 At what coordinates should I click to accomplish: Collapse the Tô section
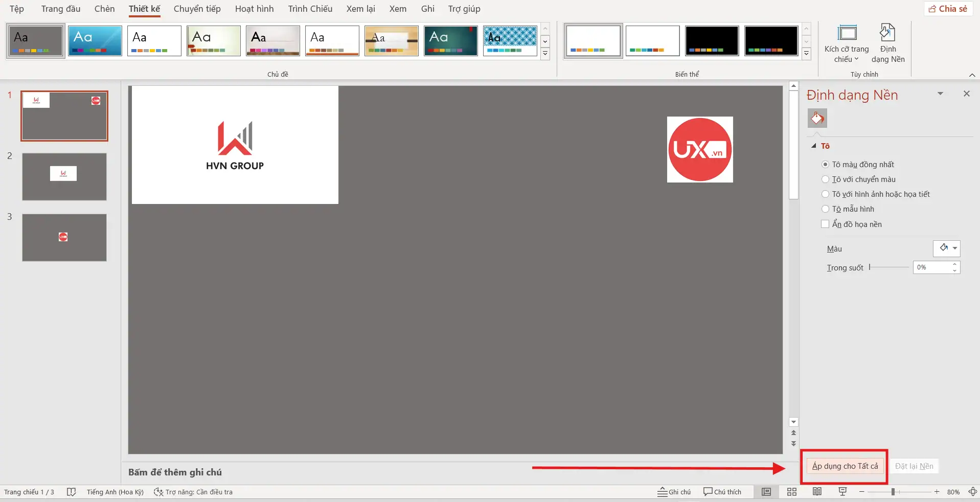(x=814, y=146)
